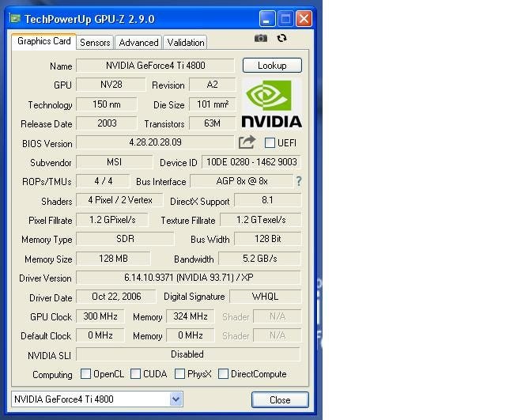The width and height of the screenshot is (506, 420).
Task: Click the Memory Type value SDR
Action: pyautogui.click(x=125, y=239)
